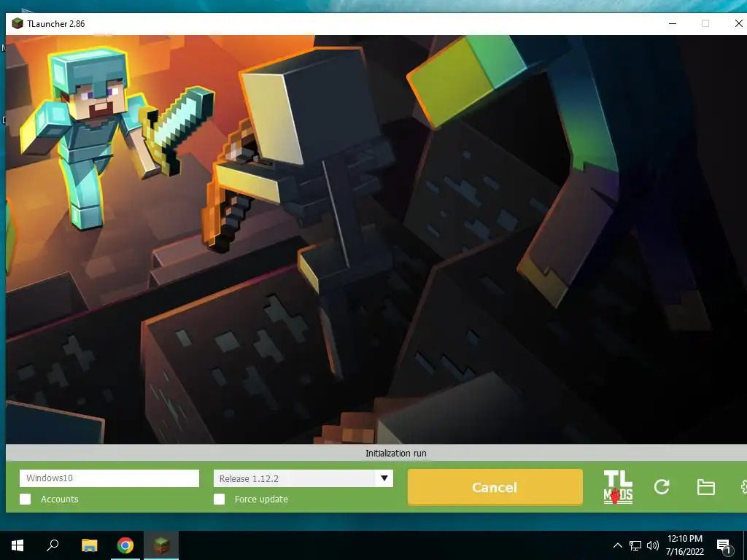
Task: Click the TLauncher 2.86 window title
Action: (x=55, y=24)
